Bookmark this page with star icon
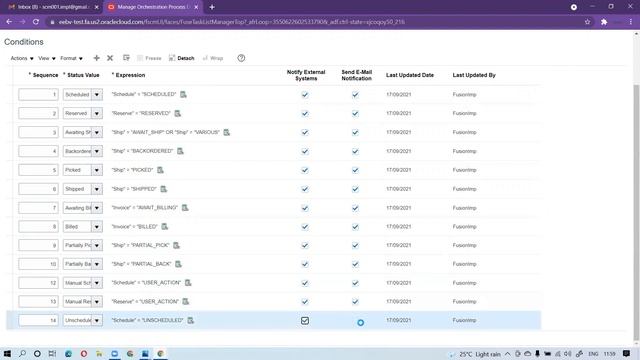 587,22
